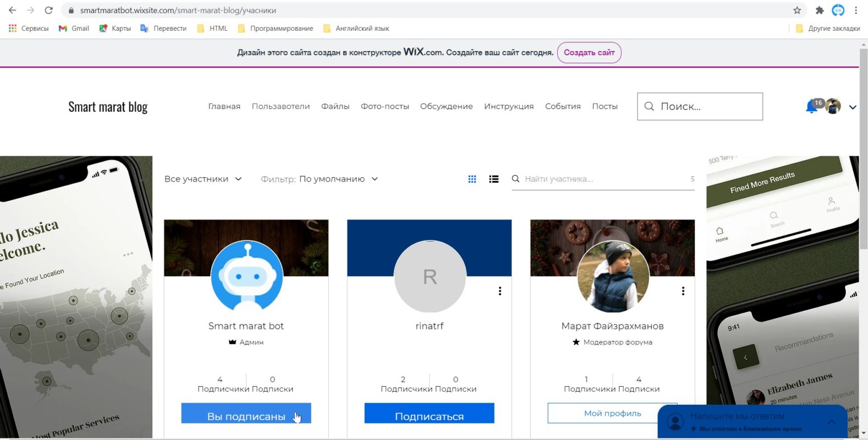Expand the account menu chevron
The height and width of the screenshot is (440, 868).
pyautogui.click(x=853, y=107)
